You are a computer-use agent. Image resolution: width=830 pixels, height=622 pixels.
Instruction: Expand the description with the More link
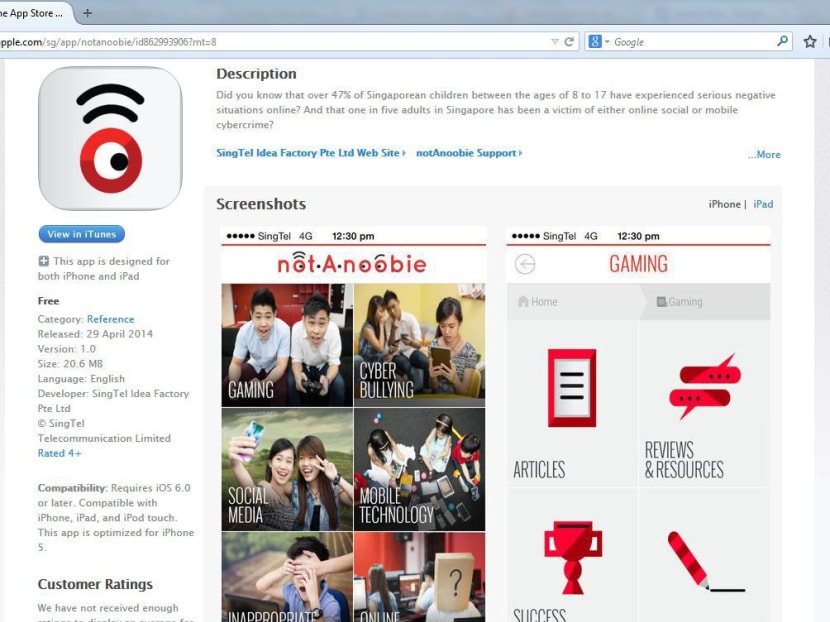765,154
